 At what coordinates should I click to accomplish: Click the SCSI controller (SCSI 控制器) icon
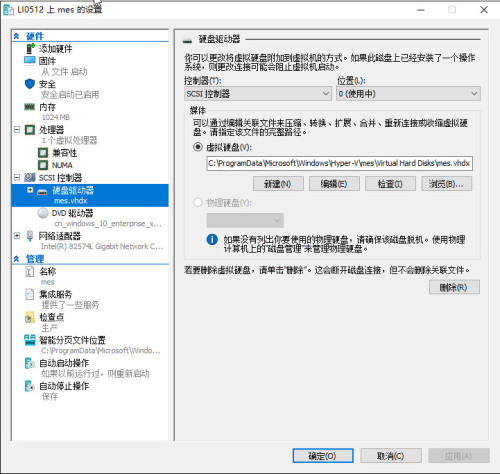(30, 177)
